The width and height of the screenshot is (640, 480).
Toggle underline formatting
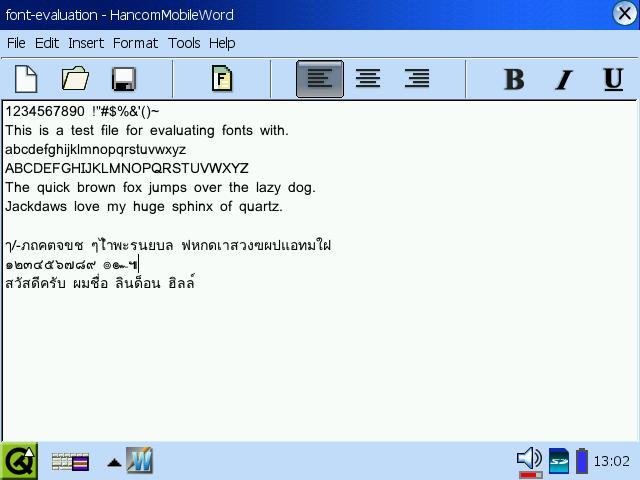point(613,79)
